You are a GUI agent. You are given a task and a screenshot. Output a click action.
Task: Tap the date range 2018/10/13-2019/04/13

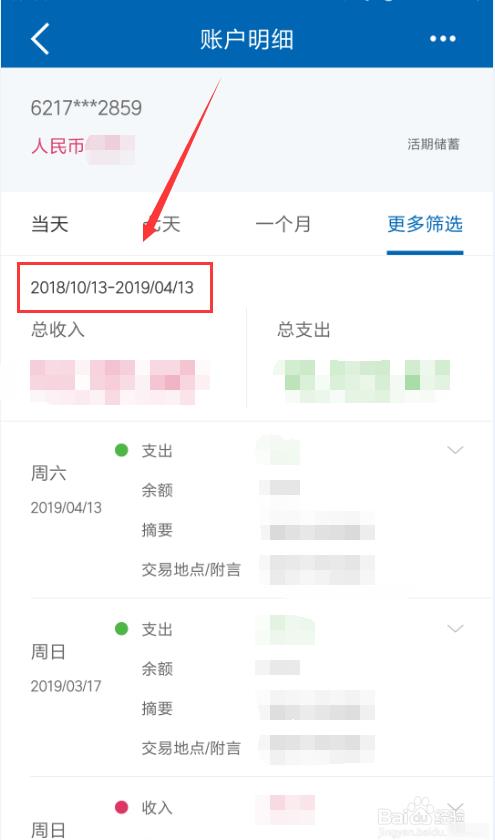tap(112, 288)
